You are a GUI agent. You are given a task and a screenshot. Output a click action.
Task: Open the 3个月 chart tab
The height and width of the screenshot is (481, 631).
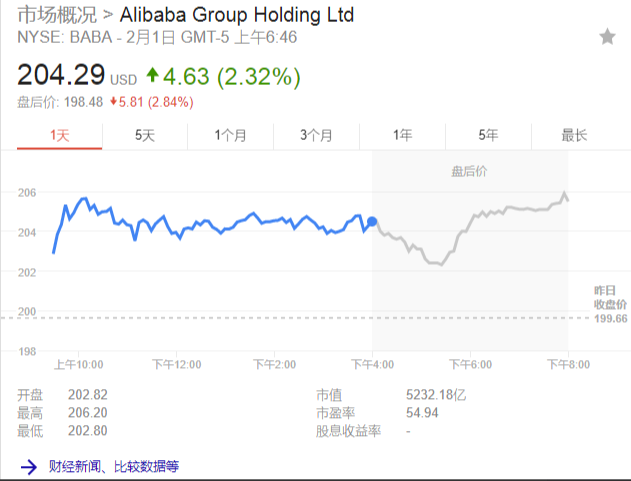click(316, 136)
